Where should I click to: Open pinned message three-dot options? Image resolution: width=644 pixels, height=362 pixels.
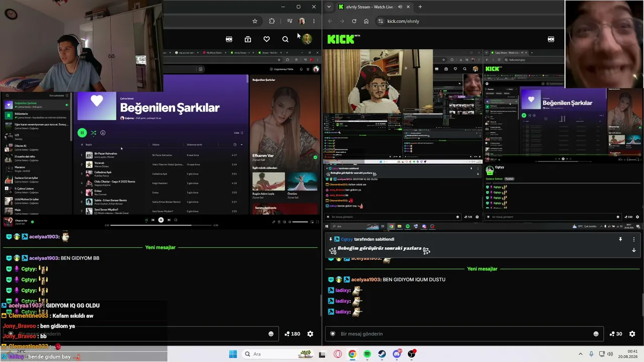click(x=634, y=239)
